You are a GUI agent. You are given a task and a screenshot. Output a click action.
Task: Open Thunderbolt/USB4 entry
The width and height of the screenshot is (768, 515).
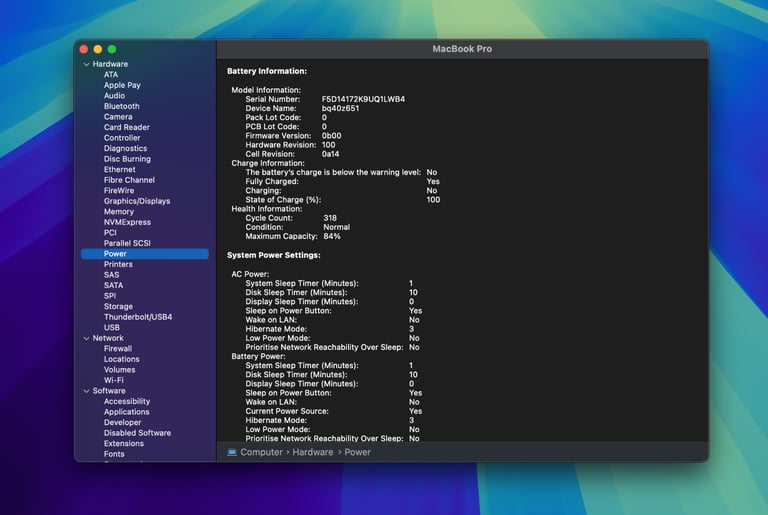tap(138, 317)
